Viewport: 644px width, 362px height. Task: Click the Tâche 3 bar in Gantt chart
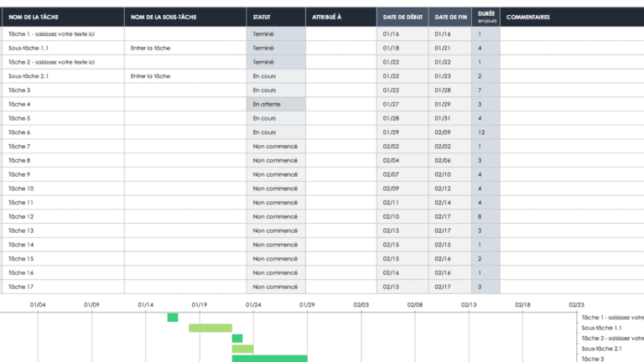pos(269,359)
